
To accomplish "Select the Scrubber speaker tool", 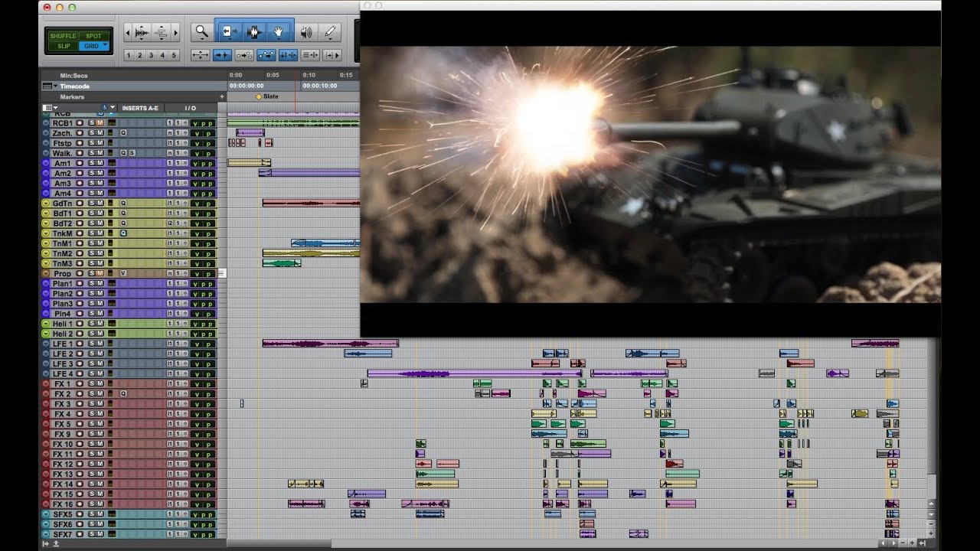I will [305, 32].
